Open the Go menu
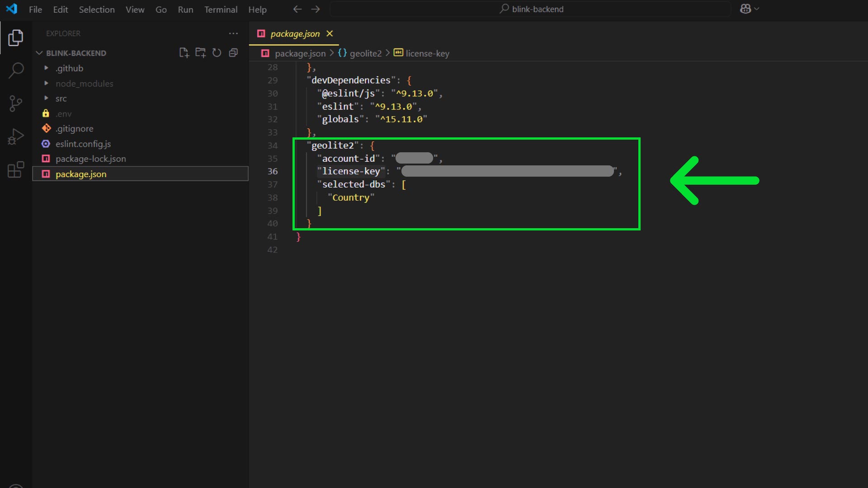Image resolution: width=868 pixels, height=488 pixels. (x=161, y=9)
